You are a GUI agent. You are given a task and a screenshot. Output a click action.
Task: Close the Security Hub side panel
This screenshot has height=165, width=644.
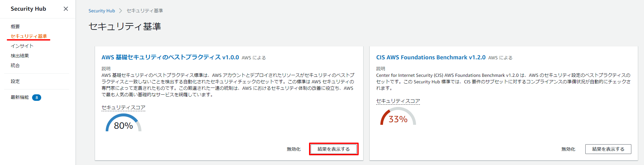click(66, 9)
